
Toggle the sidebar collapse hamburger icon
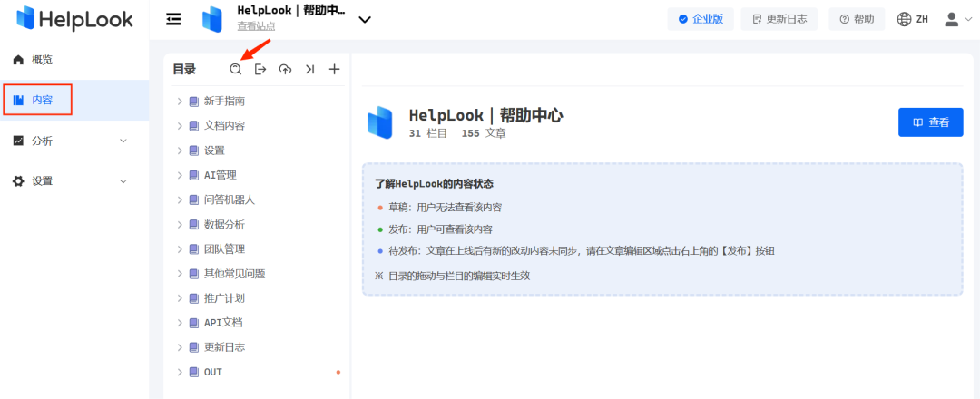click(173, 19)
